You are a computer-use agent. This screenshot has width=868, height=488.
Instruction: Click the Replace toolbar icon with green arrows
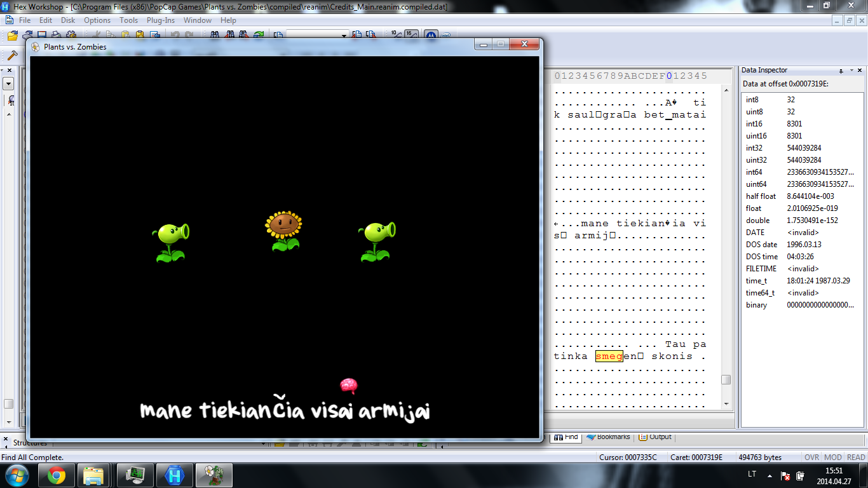tap(259, 35)
